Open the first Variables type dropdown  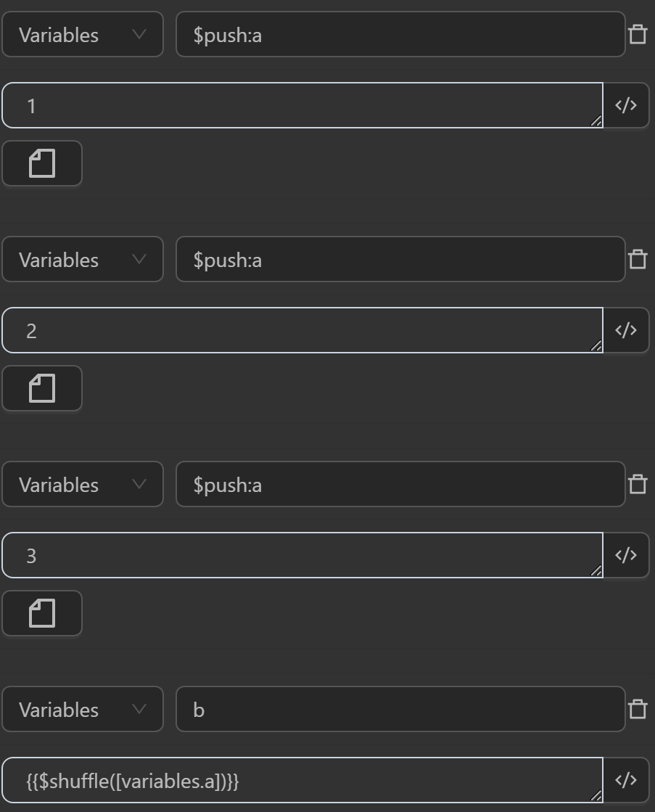83,34
